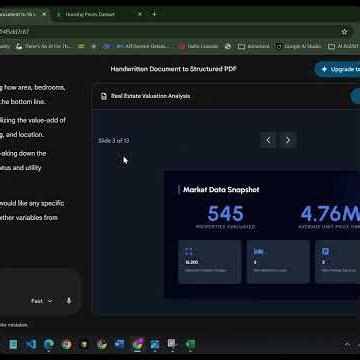The height and width of the screenshot is (360, 360).
Task: Open a new browser tab
Action: (154, 14)
